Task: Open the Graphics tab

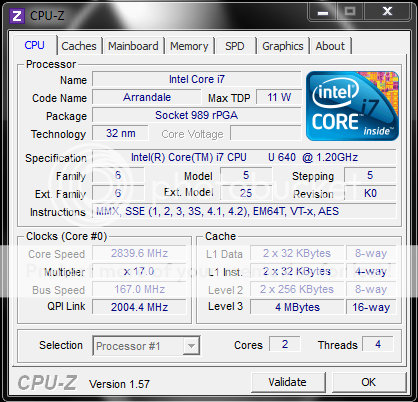Action: (283, 46)
